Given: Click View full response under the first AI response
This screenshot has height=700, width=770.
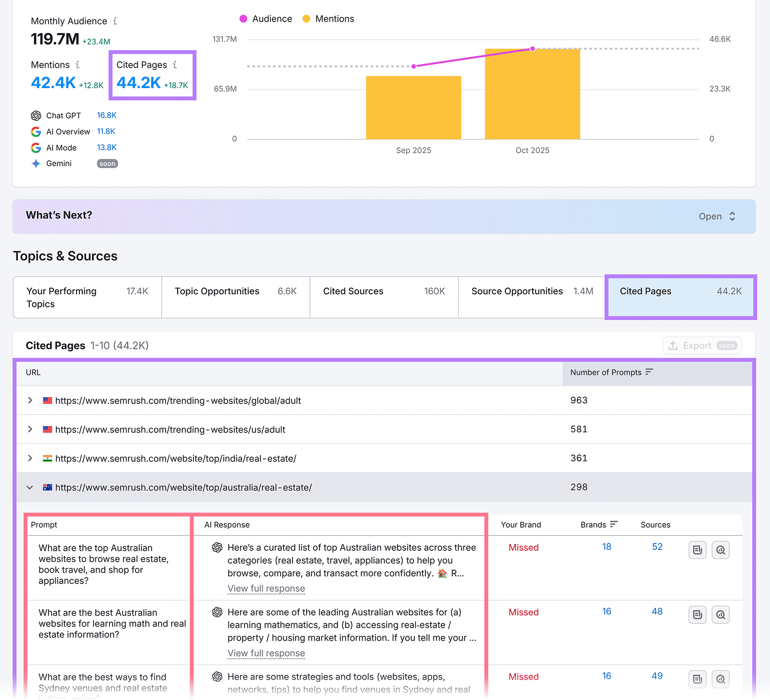Looking at the screenshot, I should 266,588.
